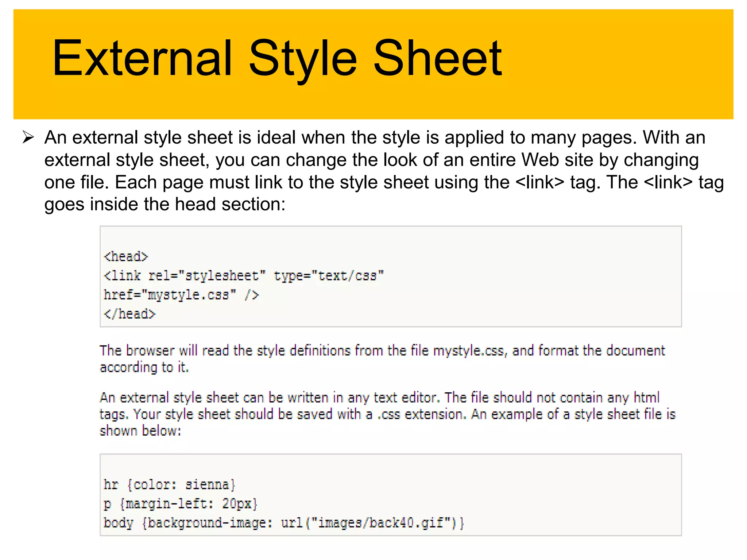This screenshot has width=747, height=560.
Task: Click the 'hr {color: sienna}' code line
Action: click(x=170, y=485)
